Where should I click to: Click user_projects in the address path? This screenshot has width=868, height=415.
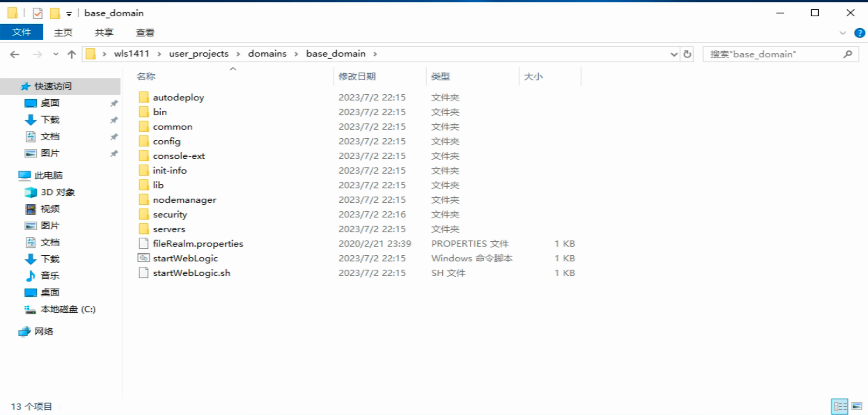tap(199, 53)
